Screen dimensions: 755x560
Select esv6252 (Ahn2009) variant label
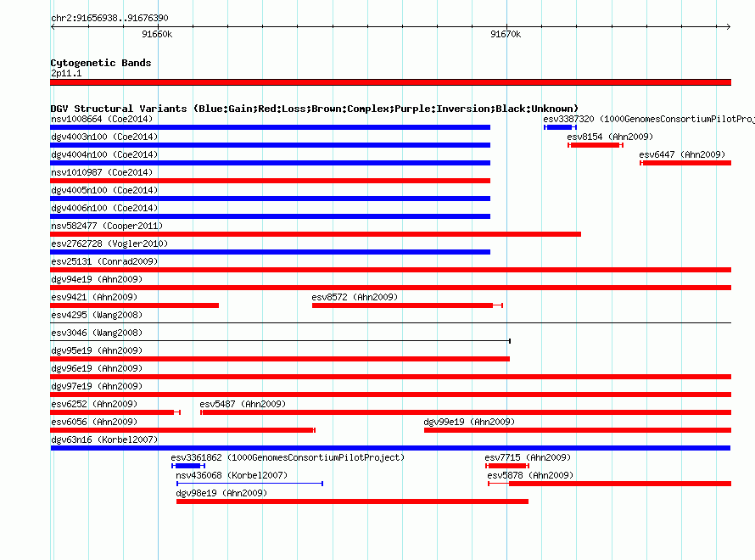[x=94, y=404]
